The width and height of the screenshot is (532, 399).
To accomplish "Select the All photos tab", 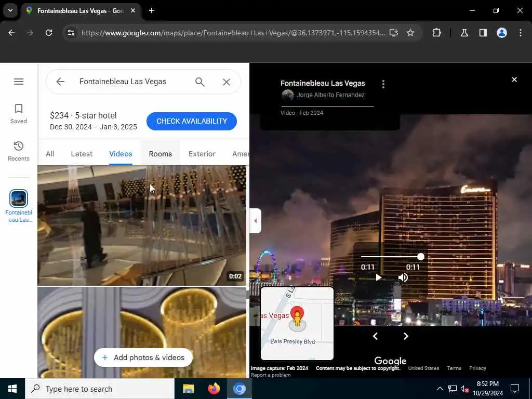I will click(50, 154).
